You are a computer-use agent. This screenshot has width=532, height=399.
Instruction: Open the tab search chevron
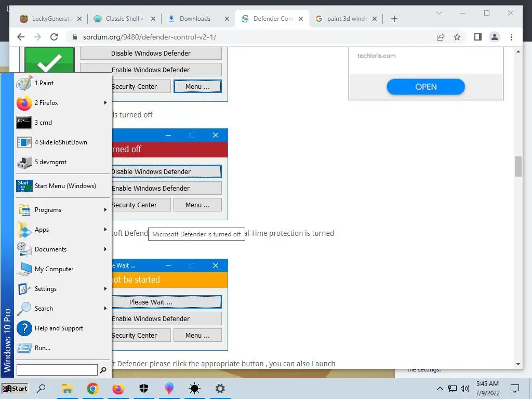coord(439,13)
